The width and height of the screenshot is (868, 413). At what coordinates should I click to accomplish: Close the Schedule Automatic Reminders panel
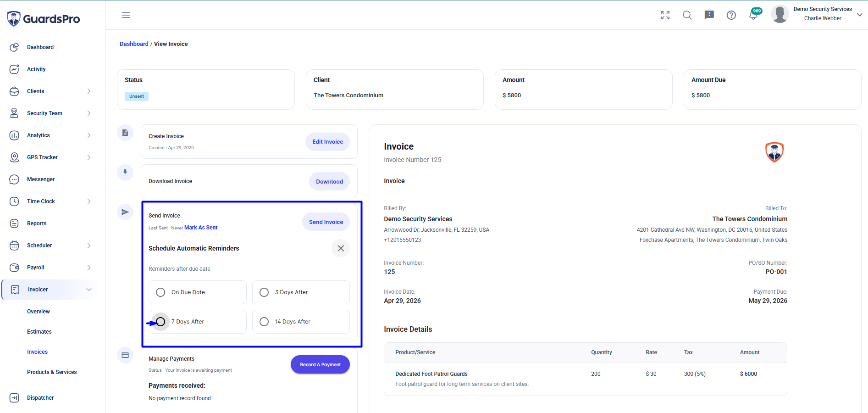(341, 248)
